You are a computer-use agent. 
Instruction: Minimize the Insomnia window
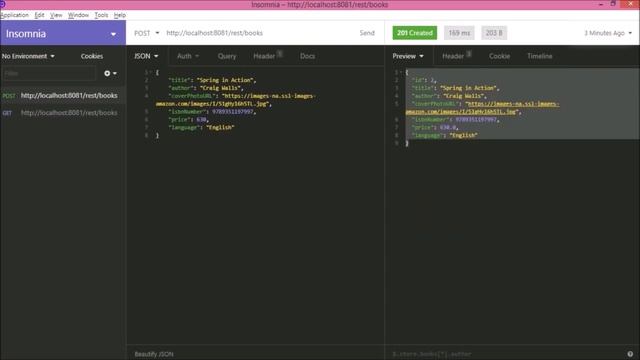click(601, 4)
